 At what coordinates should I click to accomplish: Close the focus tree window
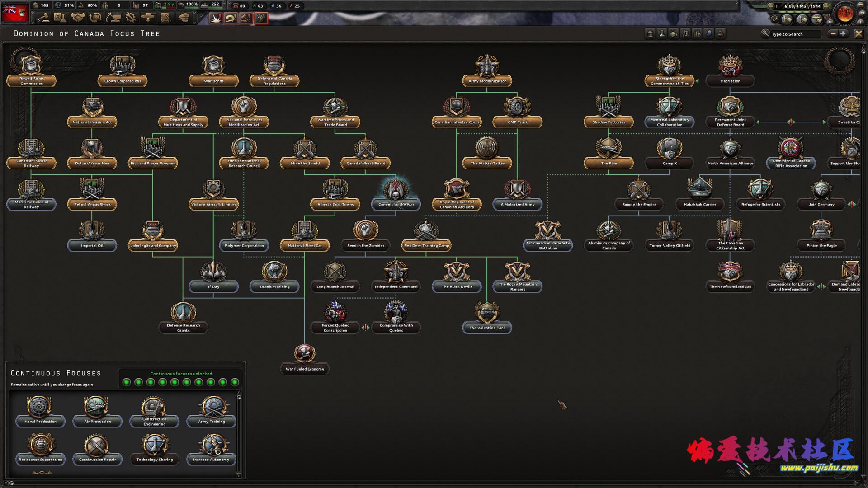[859, 33]
